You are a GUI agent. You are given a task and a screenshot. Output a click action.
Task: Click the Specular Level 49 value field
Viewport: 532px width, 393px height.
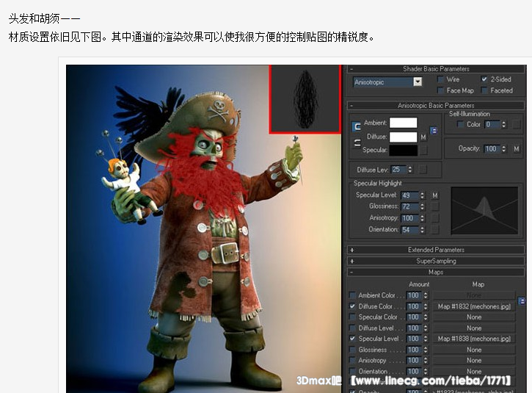pyautogui.click(x=410, y=195)
